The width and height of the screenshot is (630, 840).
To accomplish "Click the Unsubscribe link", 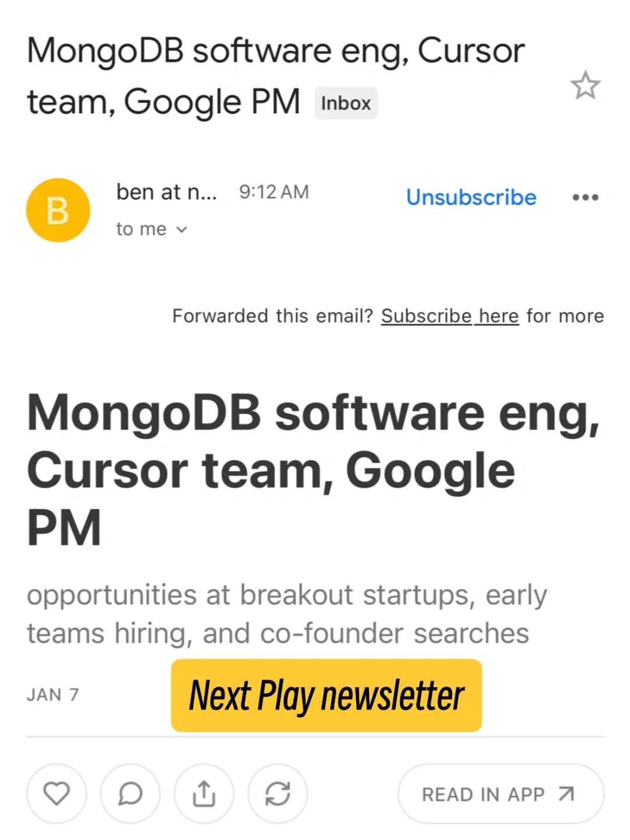I will pyautogui.click(x=471, y=197).
